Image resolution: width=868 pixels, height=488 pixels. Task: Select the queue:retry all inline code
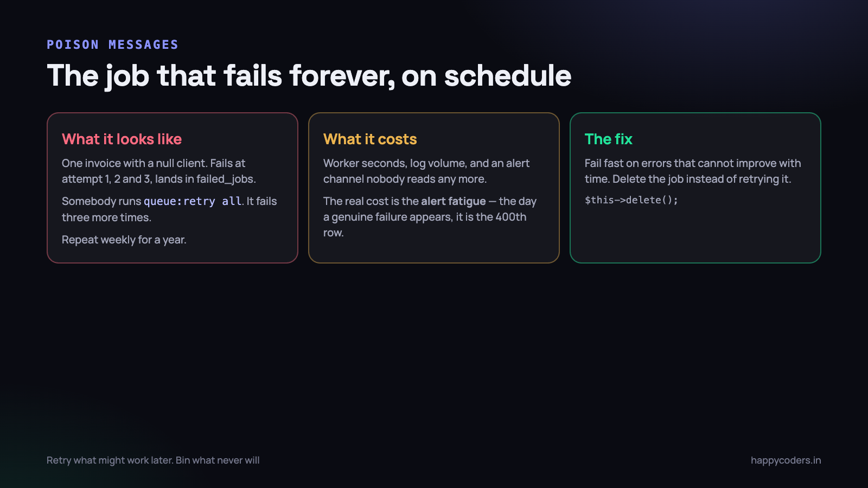(x=193, y=201)
